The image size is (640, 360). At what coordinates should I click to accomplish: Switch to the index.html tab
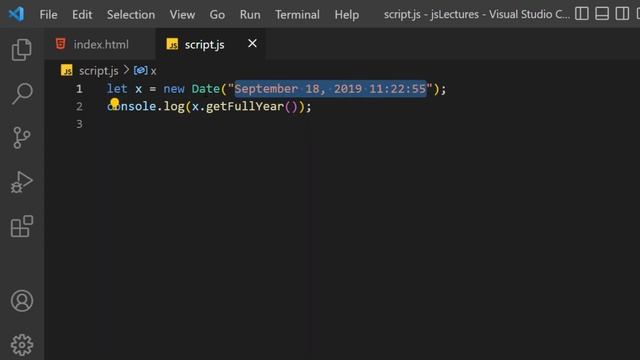(100, 44)
